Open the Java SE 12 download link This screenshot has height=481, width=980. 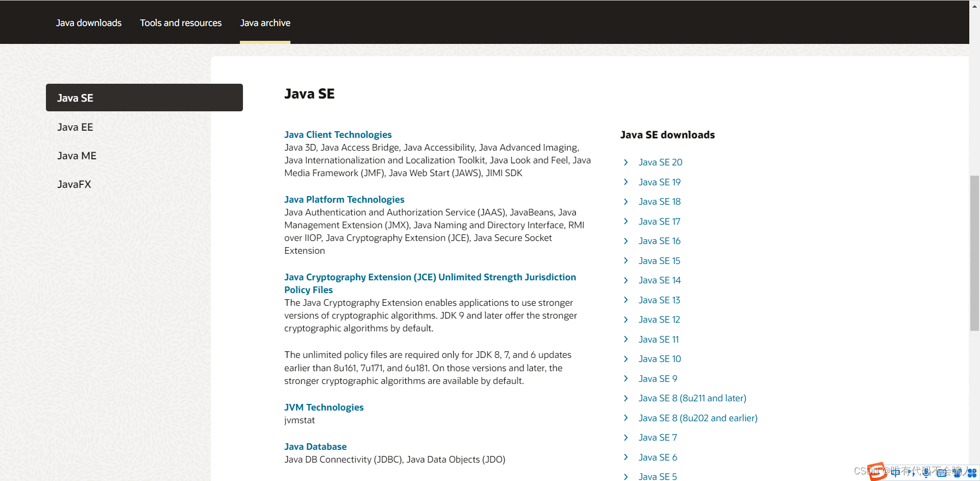pos(659,320)
